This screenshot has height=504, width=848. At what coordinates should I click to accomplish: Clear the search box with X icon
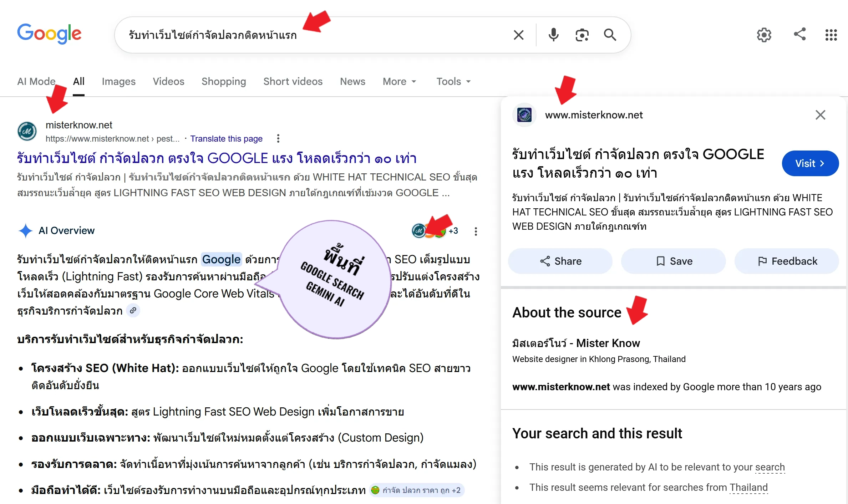click(519, 35)
